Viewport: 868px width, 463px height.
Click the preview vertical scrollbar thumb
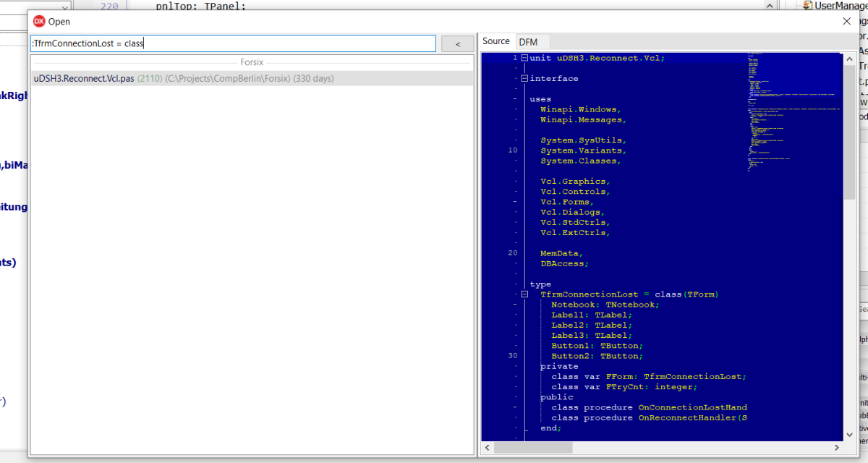[x=849, y=132]
